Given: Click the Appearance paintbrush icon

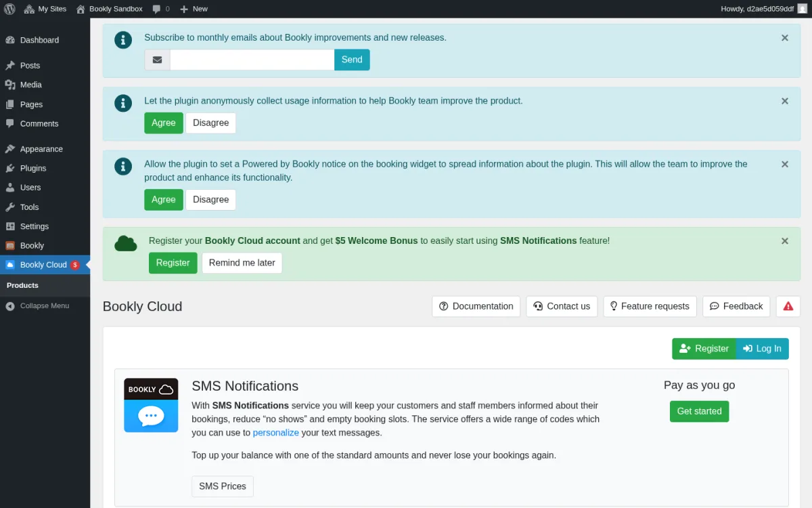Looking at the screenshot, I should point(10,149).
